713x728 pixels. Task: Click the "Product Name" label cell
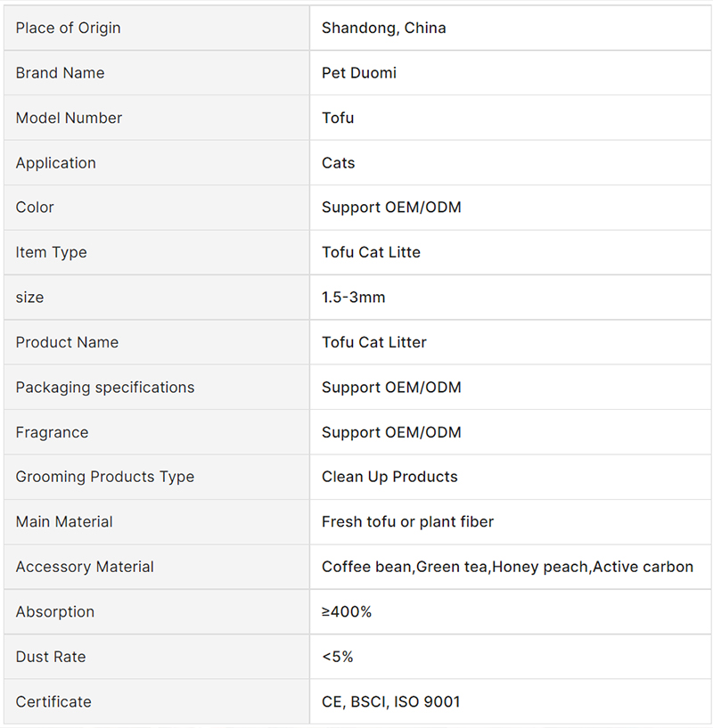[x=67, y=342]
